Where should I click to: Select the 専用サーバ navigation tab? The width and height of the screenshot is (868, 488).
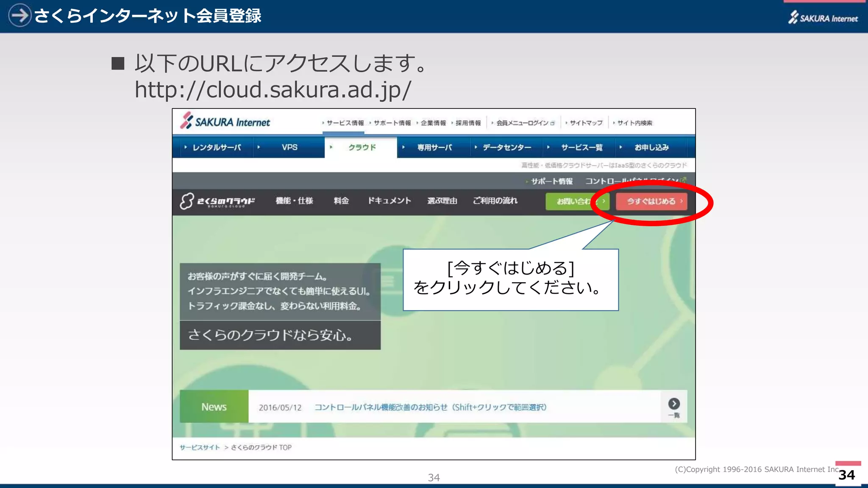pyautogui.click(x=434, y=147)
